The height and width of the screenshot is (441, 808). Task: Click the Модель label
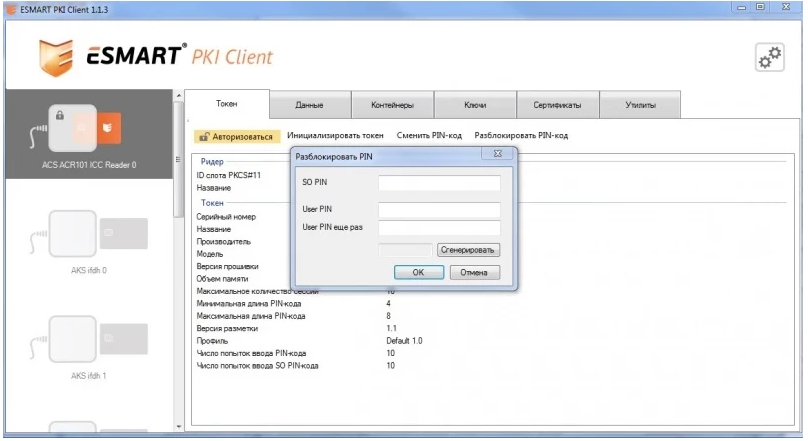209,254
